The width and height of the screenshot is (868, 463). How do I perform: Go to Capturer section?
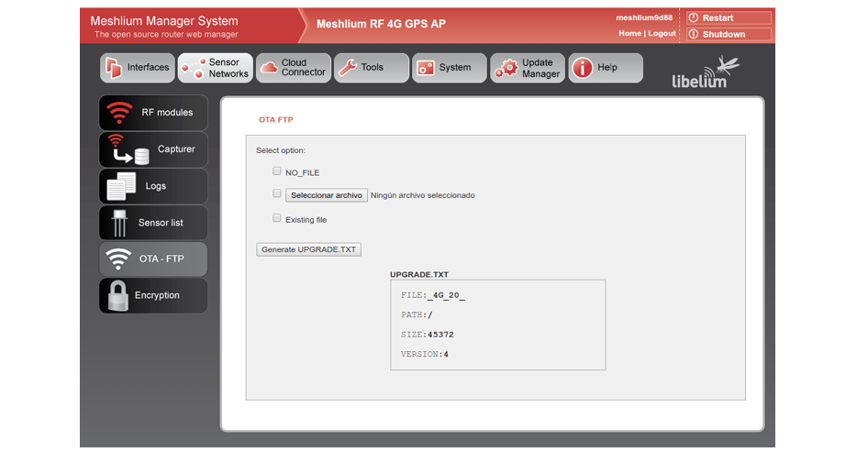click(x=153, y=149)
